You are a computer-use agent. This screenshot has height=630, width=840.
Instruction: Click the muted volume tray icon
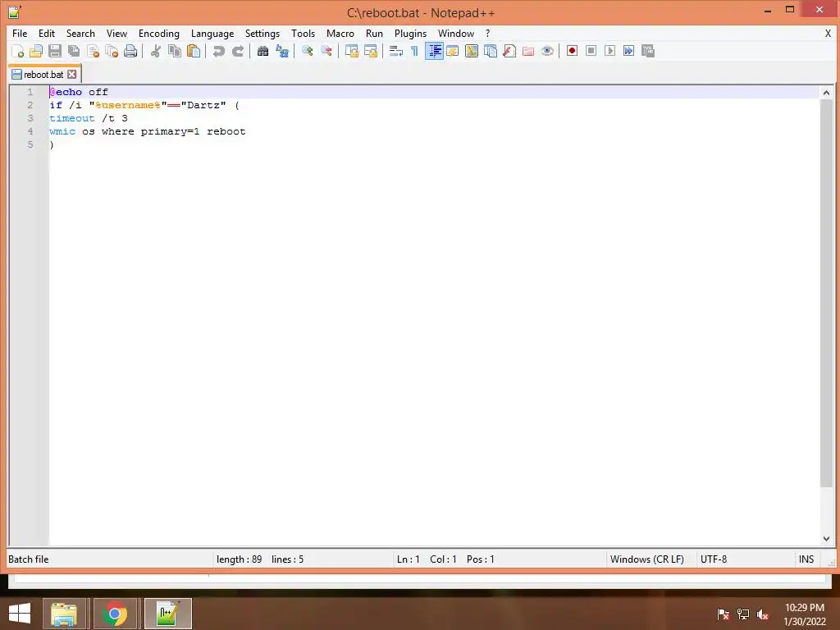click(x=763, y=614)
